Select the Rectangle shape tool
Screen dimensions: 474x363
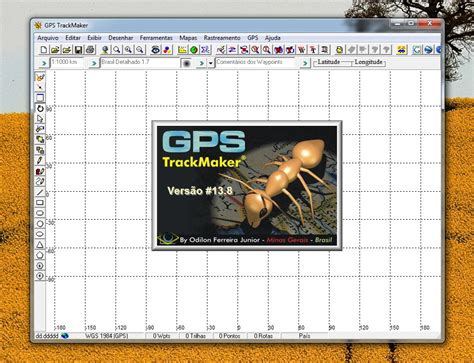[x=40, y=202]
